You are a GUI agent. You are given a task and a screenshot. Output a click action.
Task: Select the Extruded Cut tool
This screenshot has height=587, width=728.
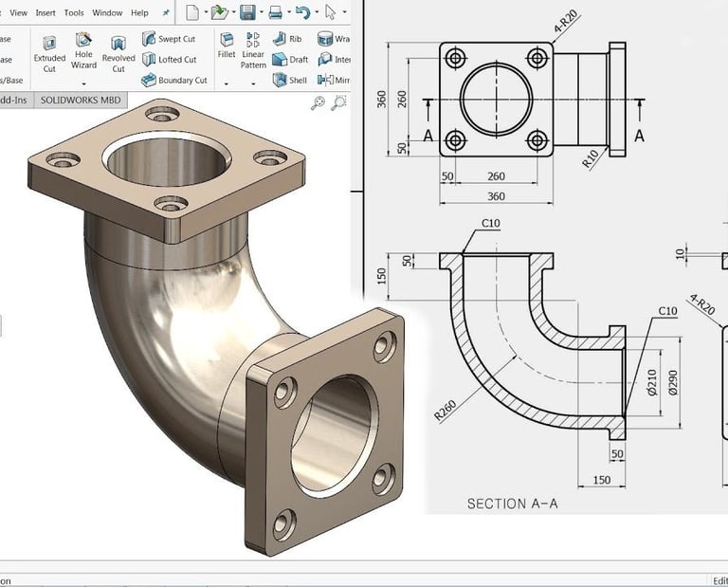coord(49,54)
